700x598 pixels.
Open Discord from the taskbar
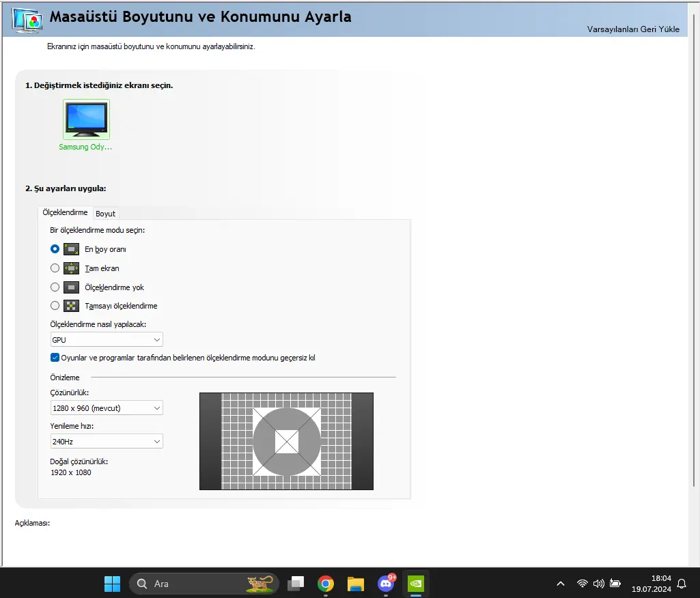tap(386, 583)
